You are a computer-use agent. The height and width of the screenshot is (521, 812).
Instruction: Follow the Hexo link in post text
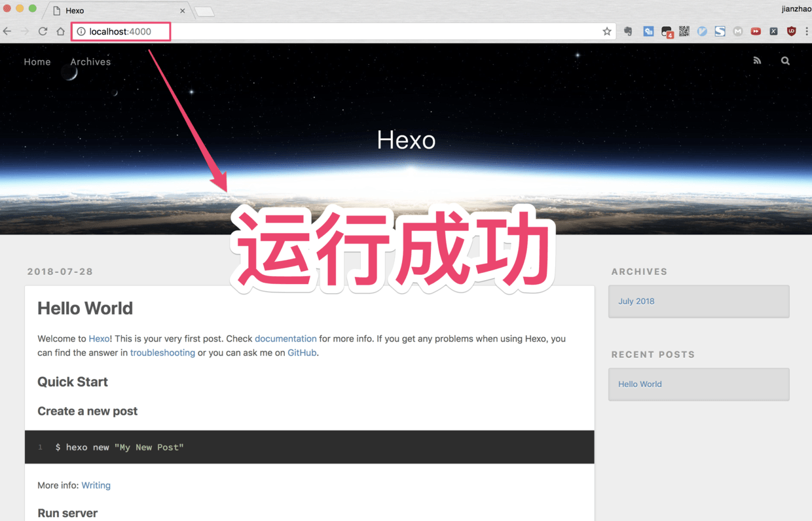pos(99,338)
